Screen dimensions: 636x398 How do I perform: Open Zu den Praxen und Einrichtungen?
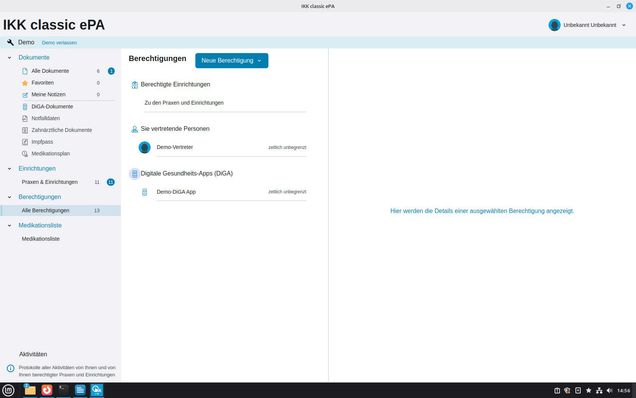point(184,103)
